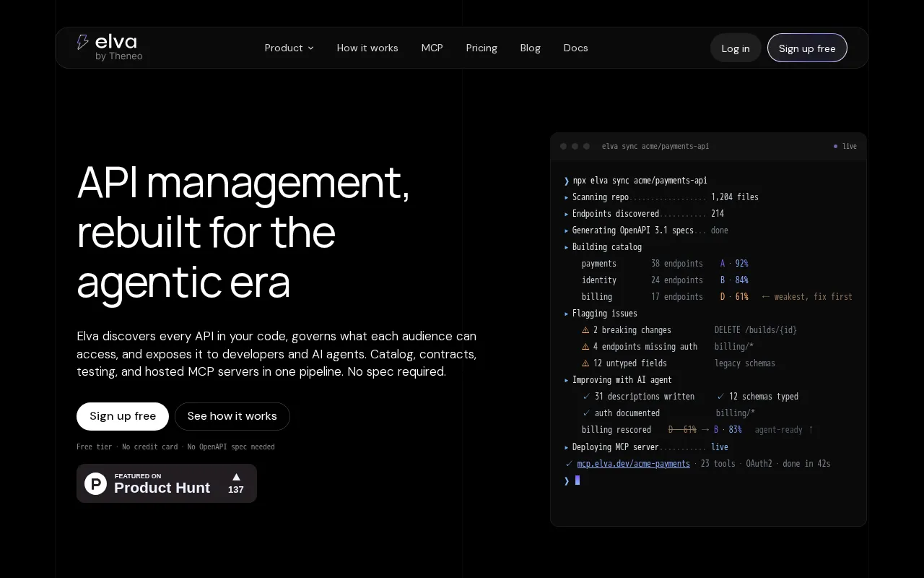This screenshot has height=578, width=924.
Task: Click See how it works button
Action: [232, 416]
